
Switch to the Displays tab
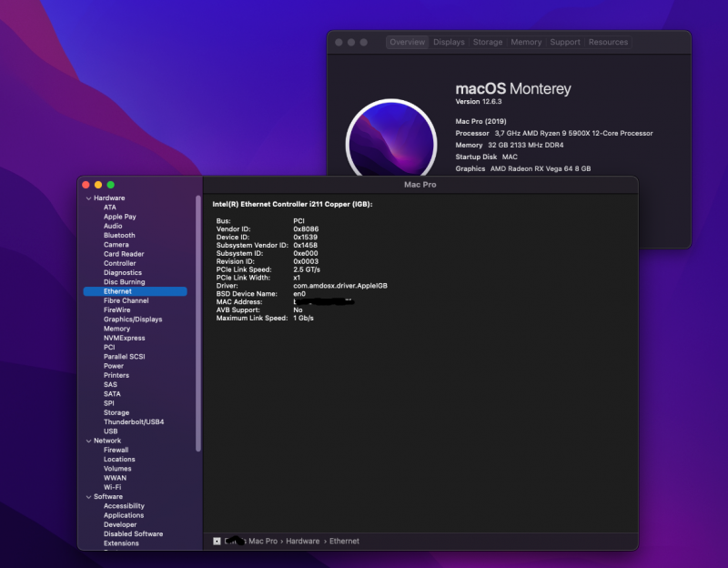coord(449,42)
